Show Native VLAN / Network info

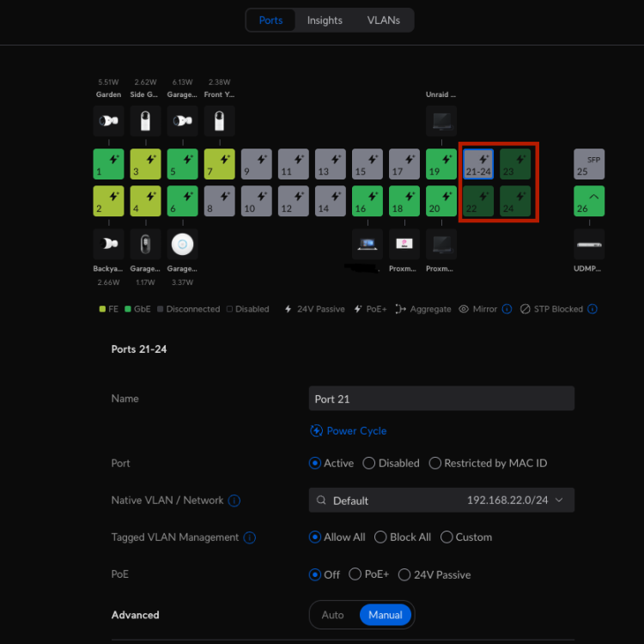pos(234,501)
